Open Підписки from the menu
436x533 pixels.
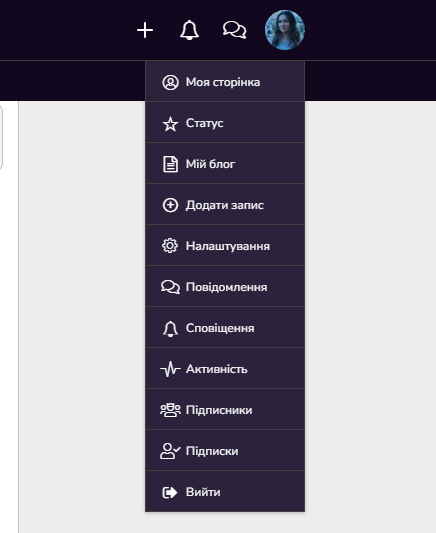point(225,451)
